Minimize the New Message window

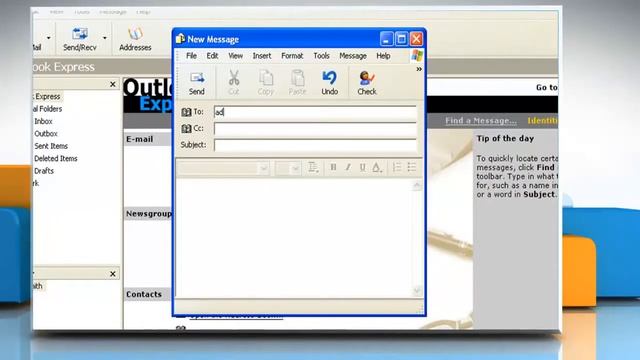[386, 39]
